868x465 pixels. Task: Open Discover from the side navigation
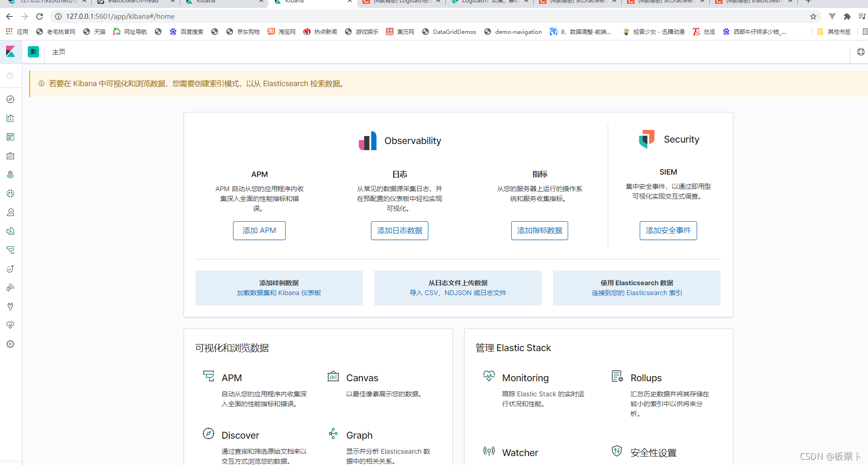[10, 99]
